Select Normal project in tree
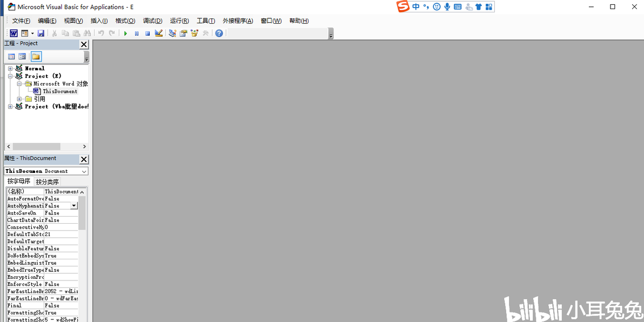Viewport: 644px width, 322px height. click(35, 69)
